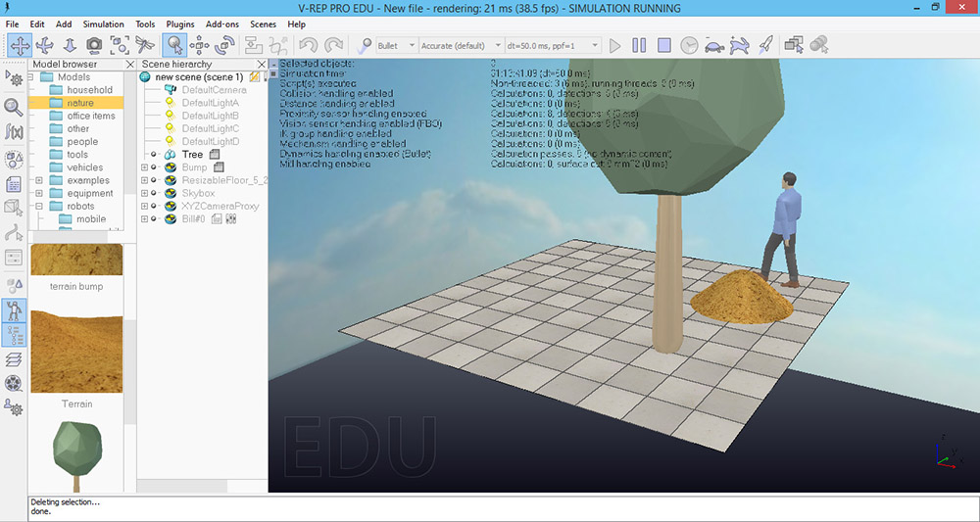Click the transfer DNA icon
The image size is (980, 522).
click(x=278, y=45)
